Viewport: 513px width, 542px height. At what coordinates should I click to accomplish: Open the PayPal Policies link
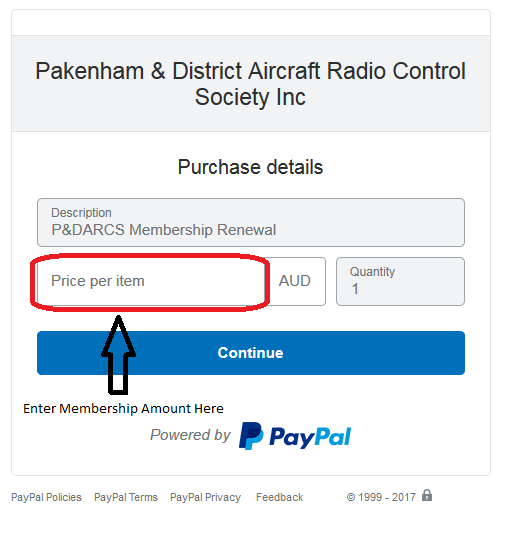click(x=46, y=497)
